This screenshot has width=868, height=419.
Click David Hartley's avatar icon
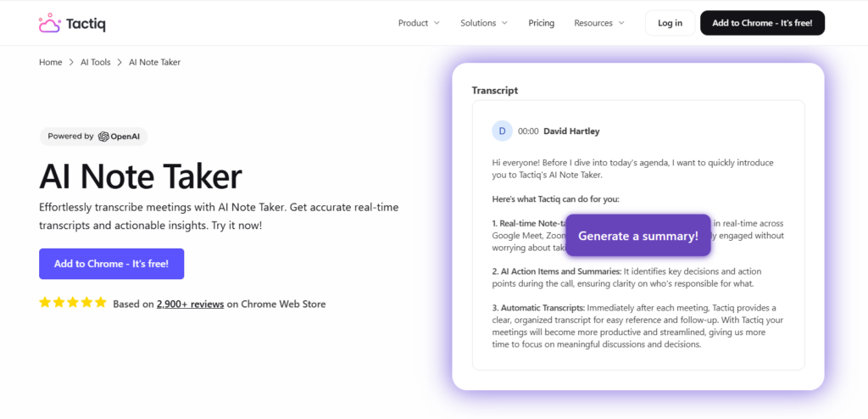(x=502, y=131)
